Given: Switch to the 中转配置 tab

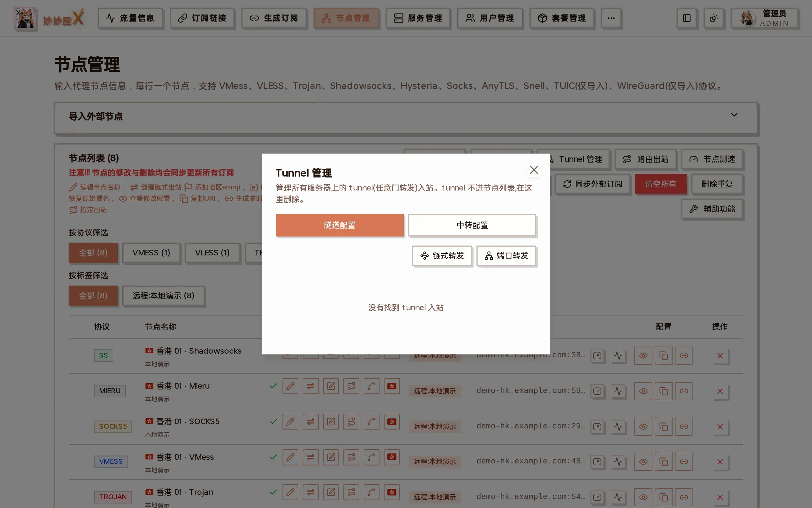Looking at the screenshot, I should pyautogui.click(x=472, y=225).
